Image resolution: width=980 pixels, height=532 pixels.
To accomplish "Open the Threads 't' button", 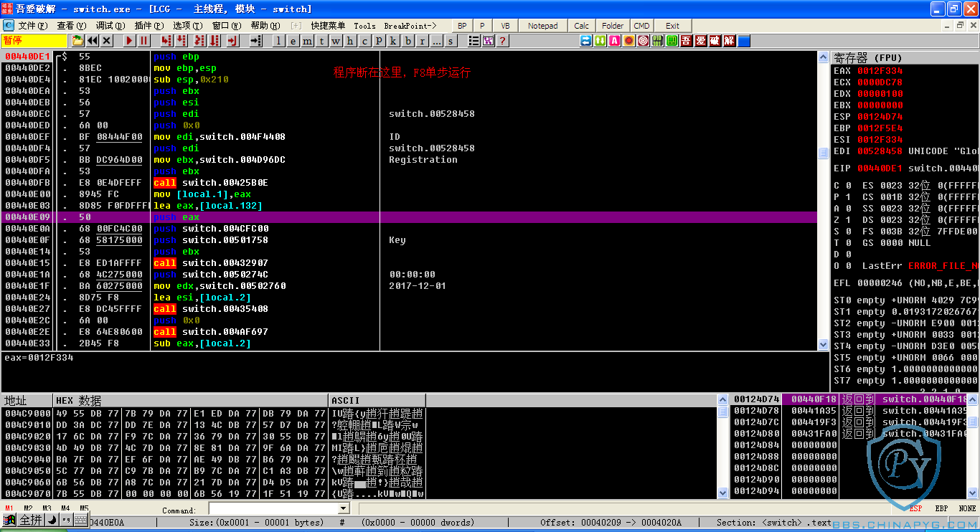I will [321, 41].
